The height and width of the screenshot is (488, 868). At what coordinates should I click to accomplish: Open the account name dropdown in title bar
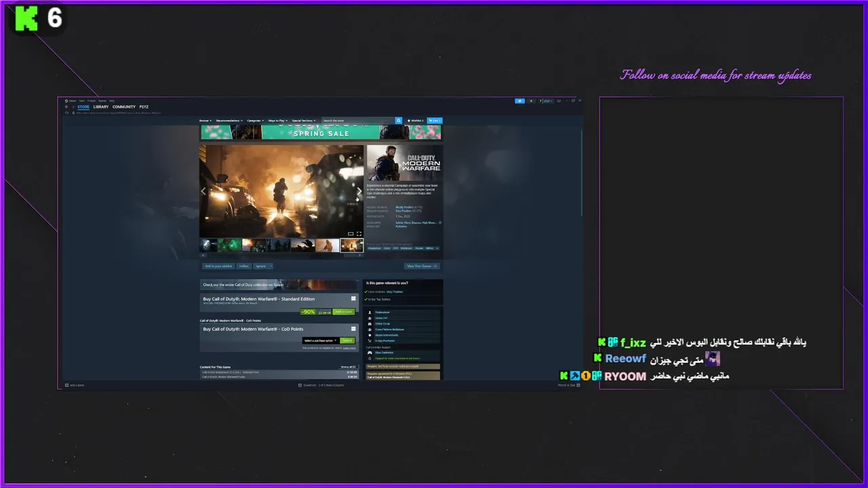click(x=548, y=101)
